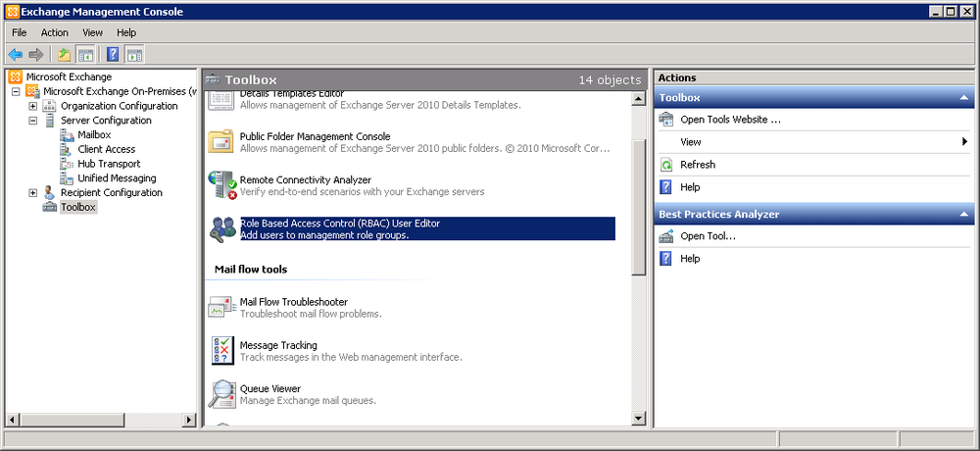Expand the Organization Configuration node
Screen dimensions: 980x451
point(33,106)
